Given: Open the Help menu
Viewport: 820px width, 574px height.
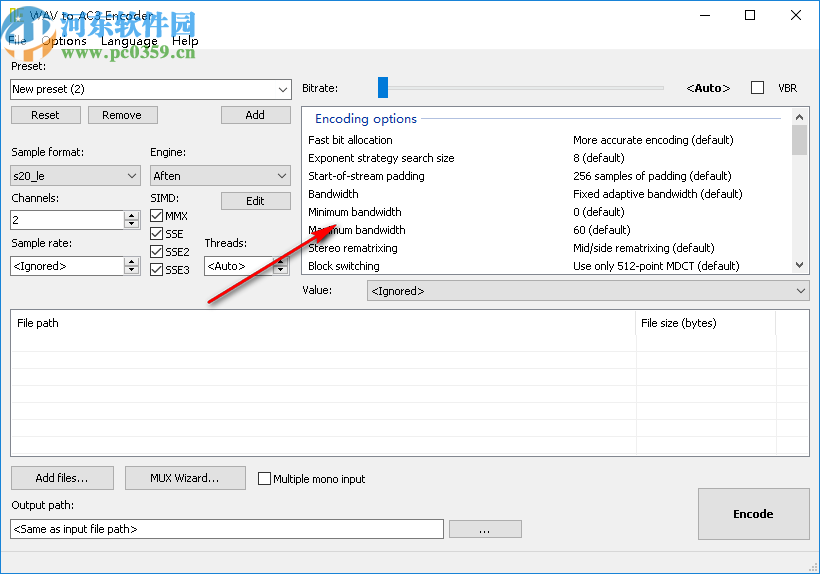Looking at the screenshot, I should pos(185,41).
